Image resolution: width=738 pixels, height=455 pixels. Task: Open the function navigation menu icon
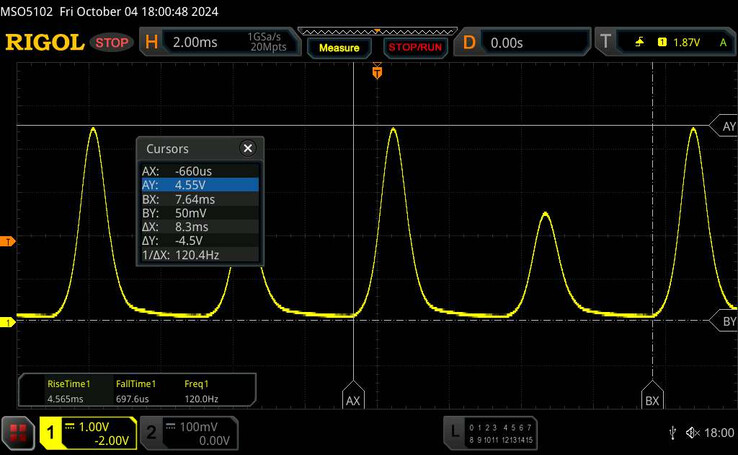point(17,432)
